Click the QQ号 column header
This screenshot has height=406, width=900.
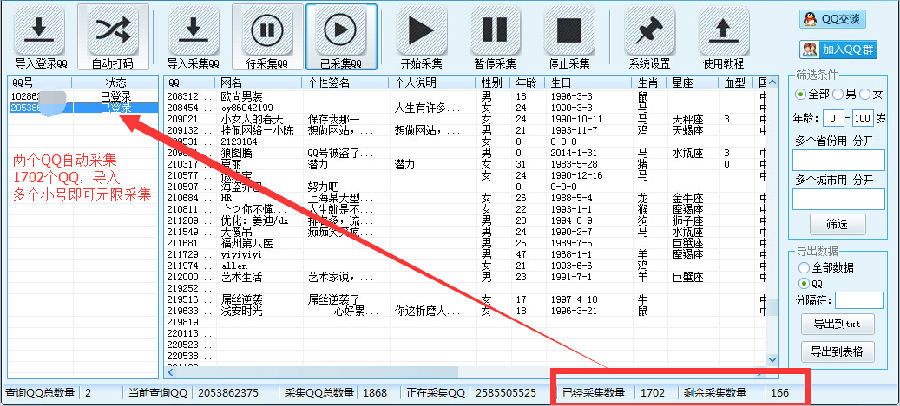pyautogui.click(x=40, y=82)
